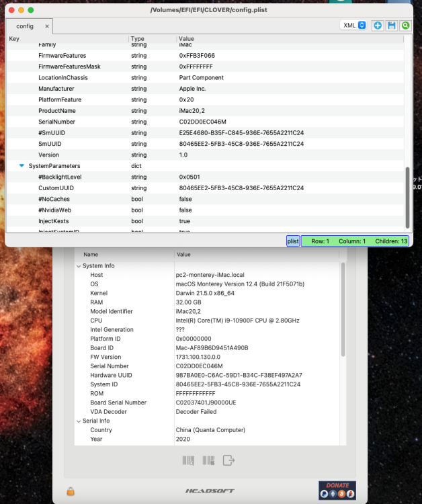This screenshot has width=422, height=504.
Task: Click the value 0xFFB3F066
Action: point(197,56)
